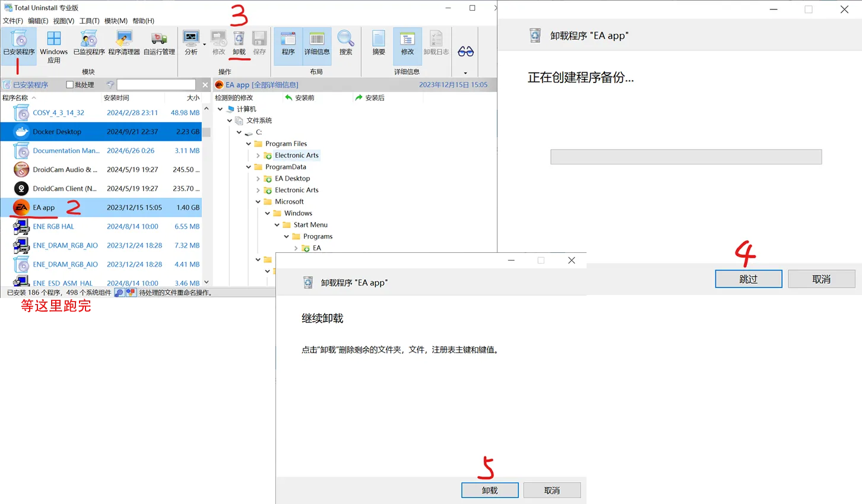The height and width of the screenshot is (504, 862).
Task: Open the 帮助(H) menu
Action: [143, 21]
